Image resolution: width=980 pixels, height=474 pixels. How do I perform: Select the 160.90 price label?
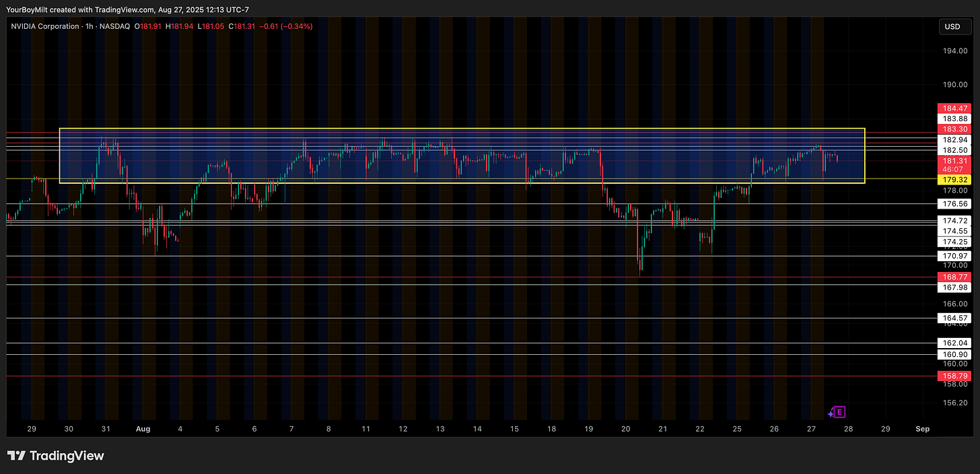(954, 354)
